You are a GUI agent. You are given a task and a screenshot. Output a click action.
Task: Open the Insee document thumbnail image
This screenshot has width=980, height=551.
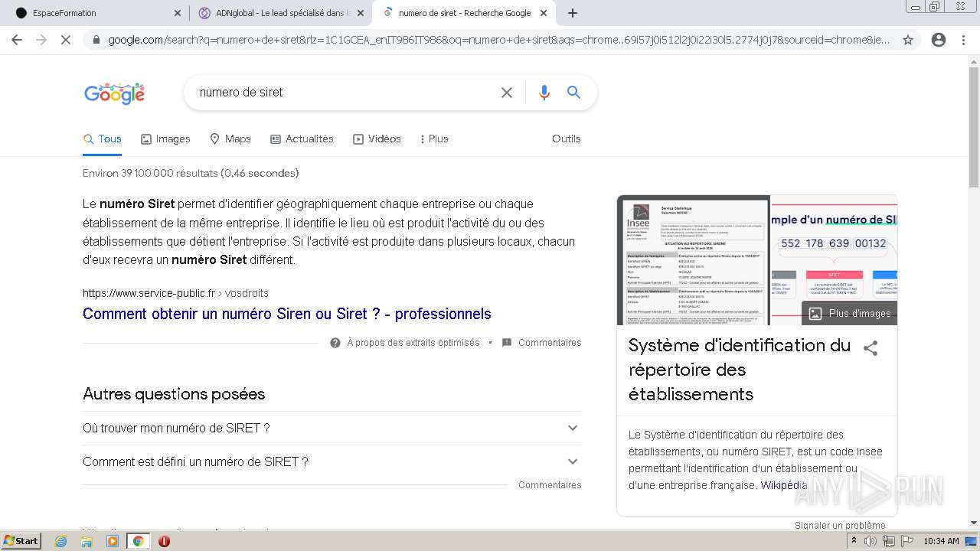693,260
